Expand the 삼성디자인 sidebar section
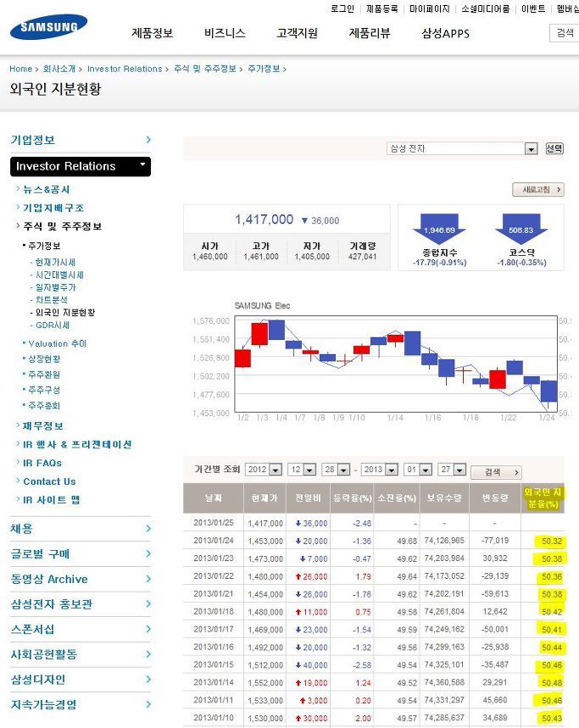This screenshot has height=728, width=579. pyautogui.click(x=81, y=679)
